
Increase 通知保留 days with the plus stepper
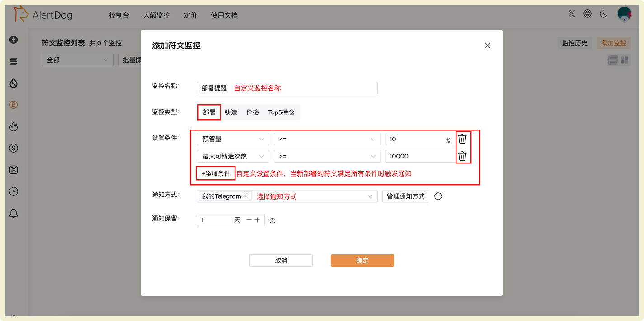[258, 220]
